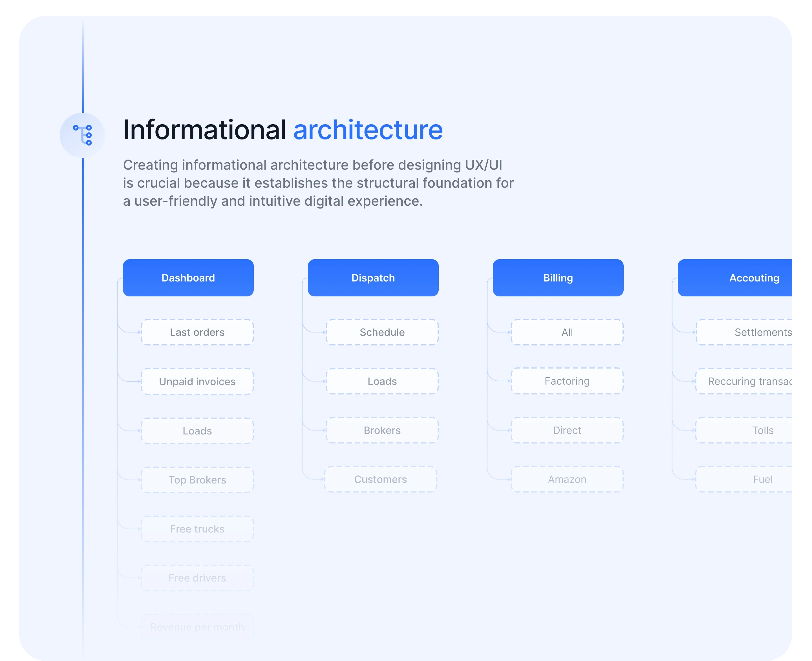Screen dimensions: 812x661
Task: Select the Brokers node
Action: click(x=382, y=430)
